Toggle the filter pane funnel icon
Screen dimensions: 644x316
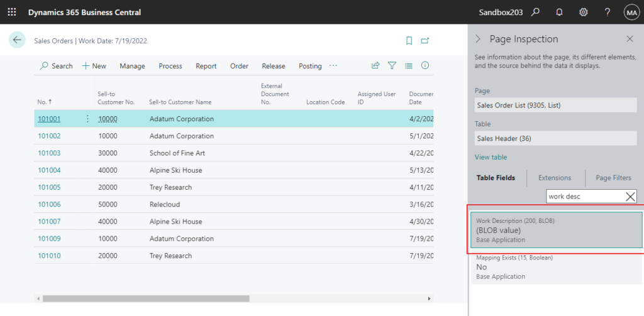point(392,66)
